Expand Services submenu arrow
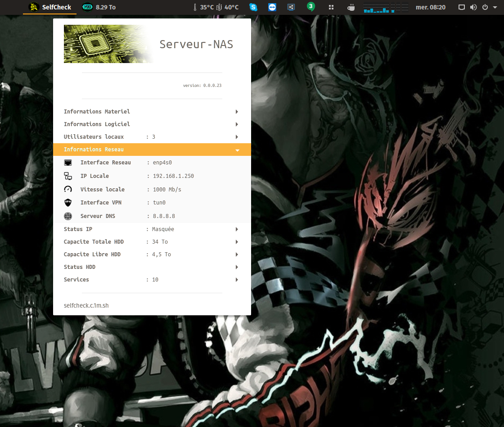 click(237, 280)
